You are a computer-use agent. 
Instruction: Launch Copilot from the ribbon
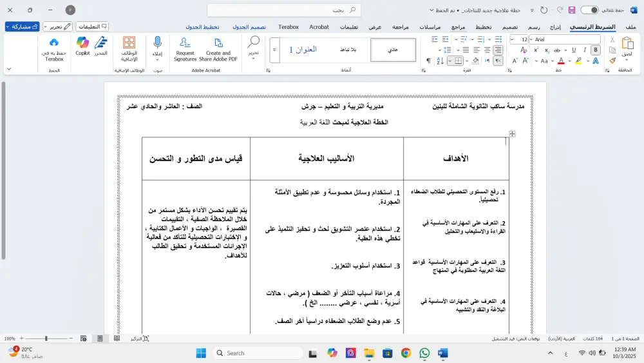click(x=82, y=43)
